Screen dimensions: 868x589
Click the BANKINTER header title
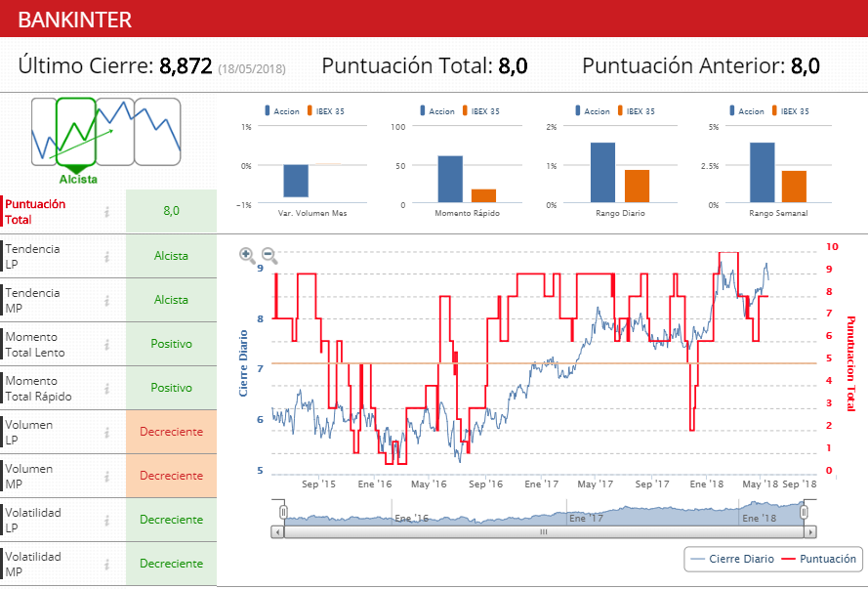point(75,20)
